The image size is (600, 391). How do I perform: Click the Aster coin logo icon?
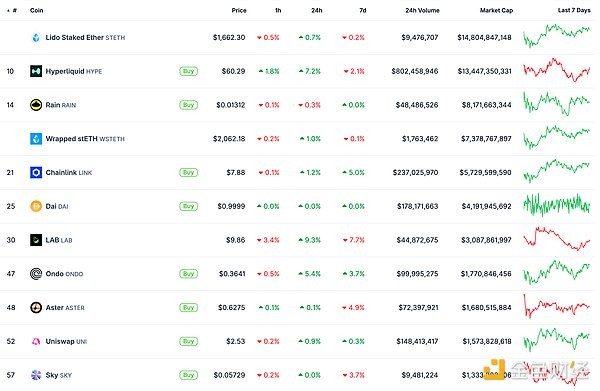click(x=36, y=307)
